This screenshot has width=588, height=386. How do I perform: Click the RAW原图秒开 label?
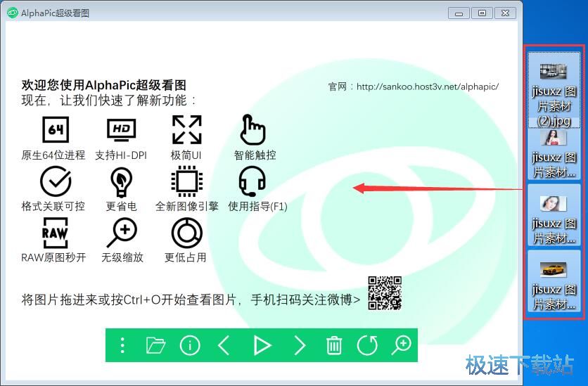pyautogui.click(x=53, y=257)
